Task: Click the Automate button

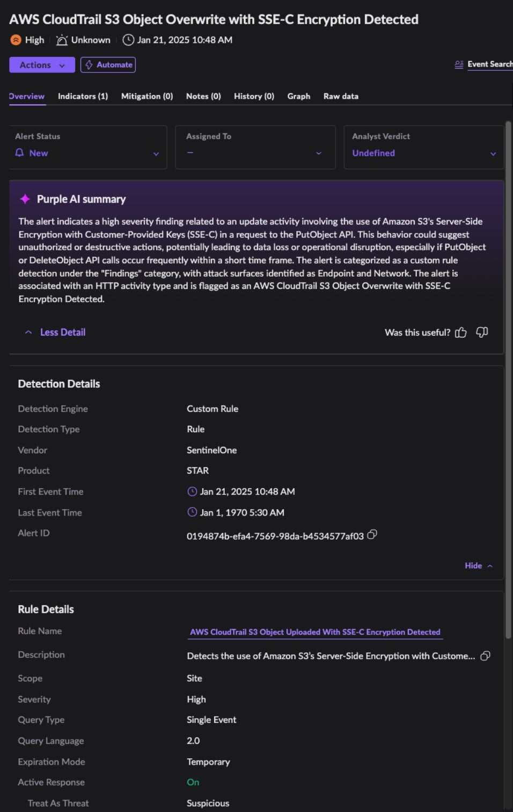Action: [108, 65]
